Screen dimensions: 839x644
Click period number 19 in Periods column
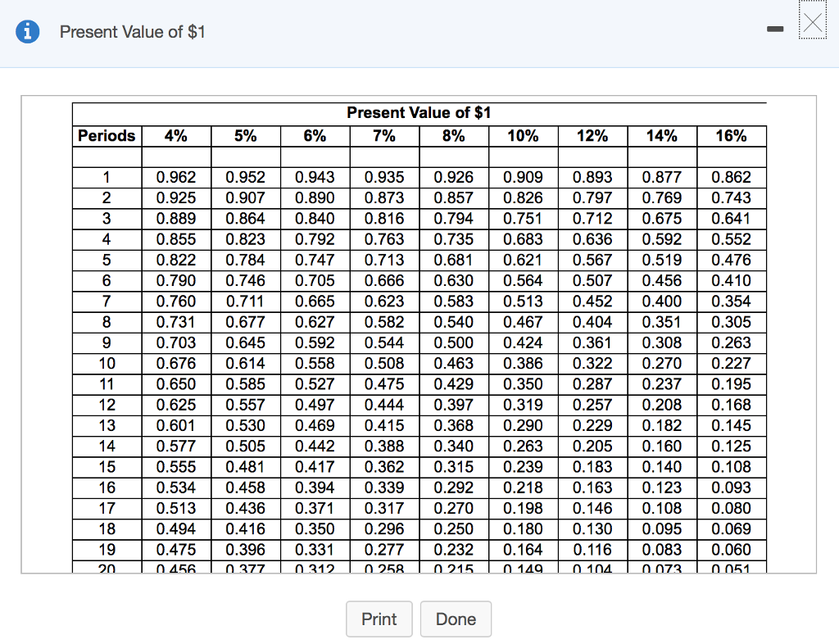click(107, 550)
